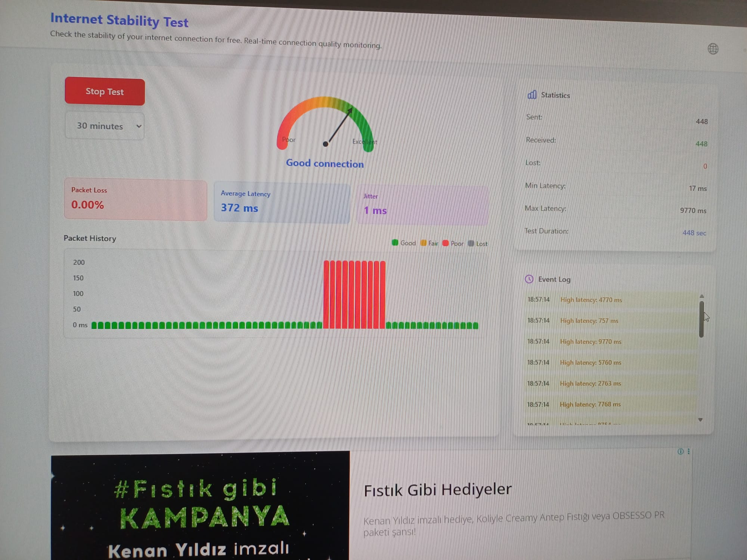747x560 pixels.
Task: Click the green Good legend swatch
Action: click(x=395, y=243)
